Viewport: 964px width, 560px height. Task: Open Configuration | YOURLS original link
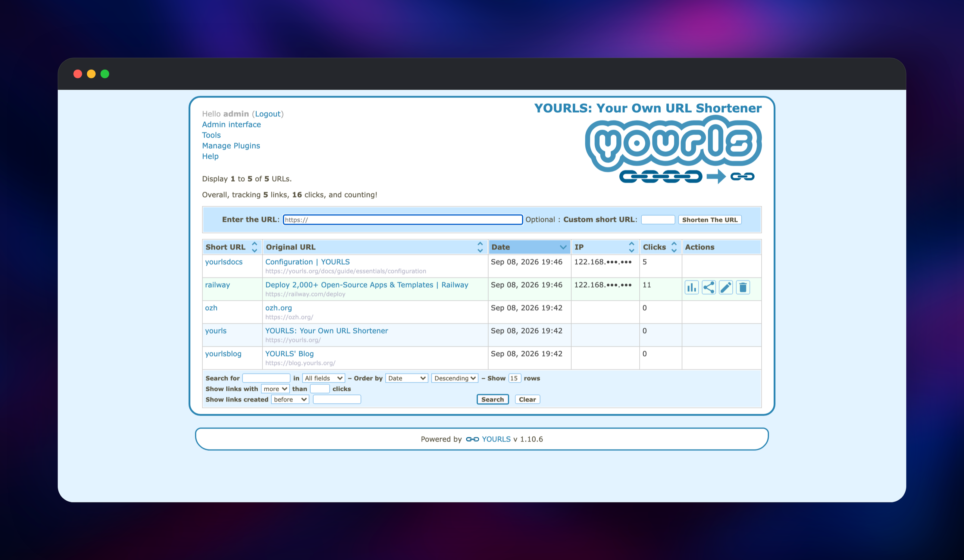click(x=308, y=262)
